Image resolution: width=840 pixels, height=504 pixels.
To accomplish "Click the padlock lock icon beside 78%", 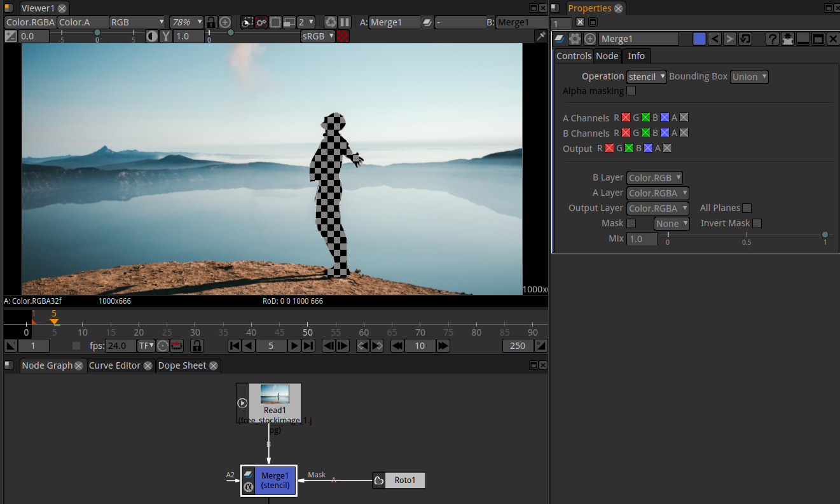I will point(210,22).
